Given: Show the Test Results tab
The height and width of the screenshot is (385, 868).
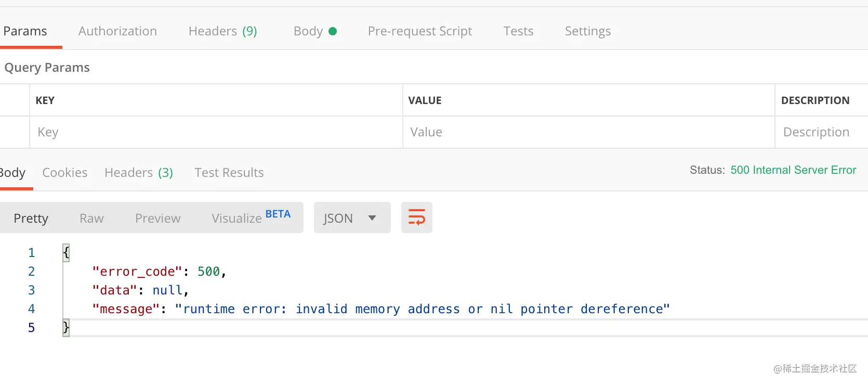Looking at the screenshot, I should [229, 173].
